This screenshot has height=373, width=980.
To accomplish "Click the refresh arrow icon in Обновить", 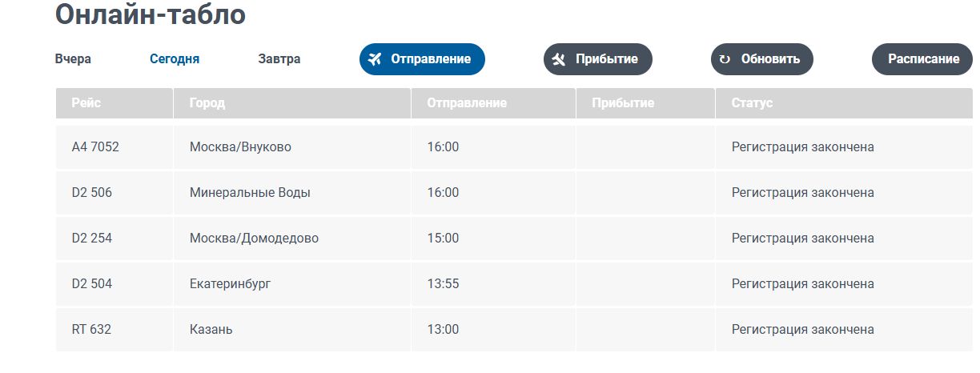I will pos(725,59).
